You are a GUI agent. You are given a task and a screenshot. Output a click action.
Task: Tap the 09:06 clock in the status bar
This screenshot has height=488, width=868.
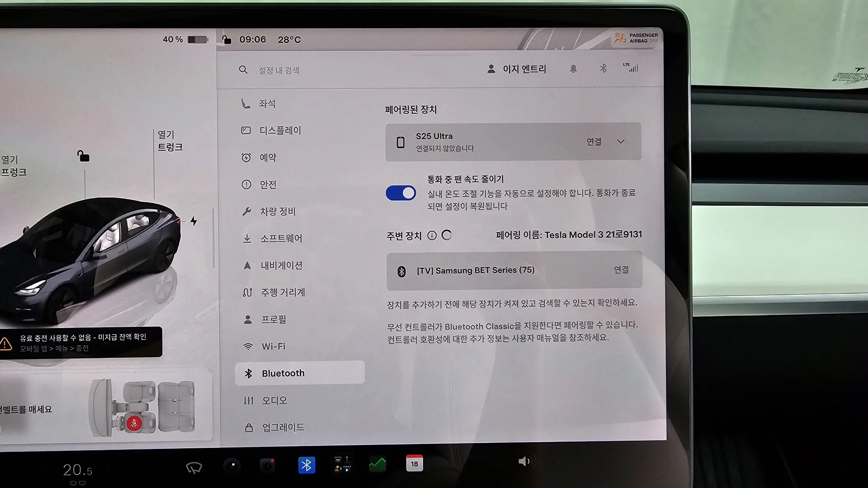pyautogui.click(x=253, y=39)
